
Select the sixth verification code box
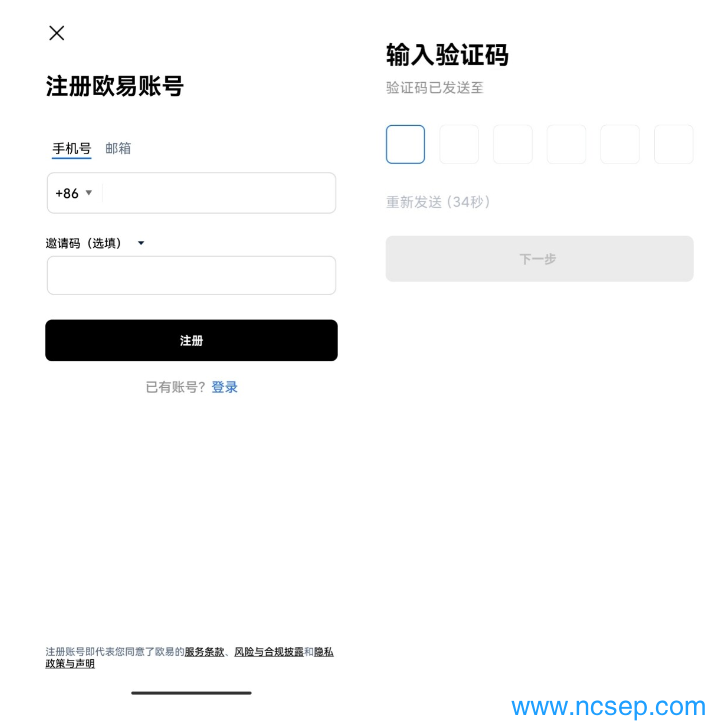(673, 144)
